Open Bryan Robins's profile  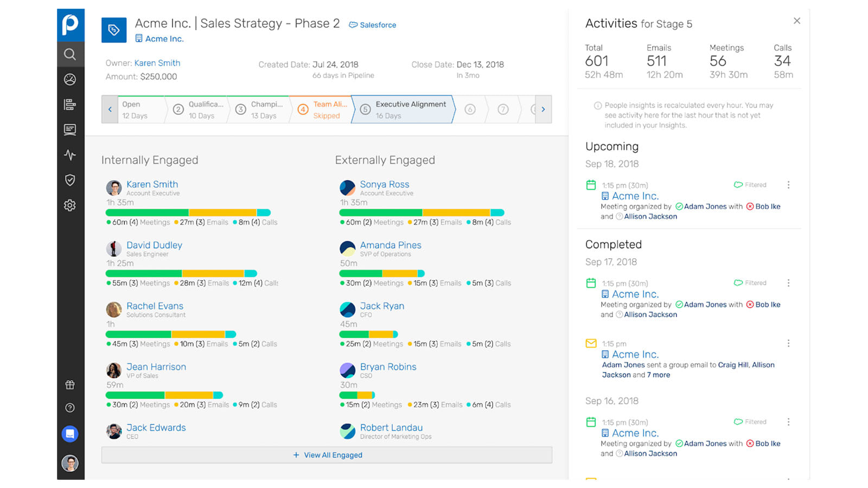(388, 367)
